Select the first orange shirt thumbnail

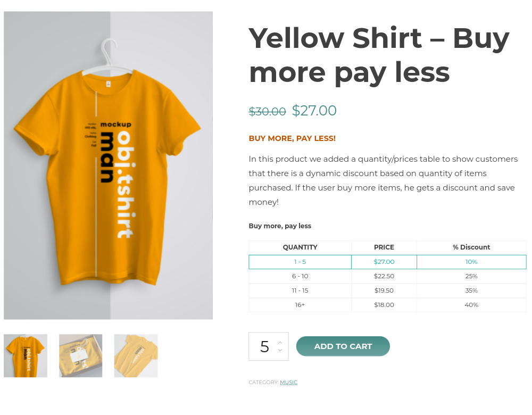pyautogui.click(x=26, y=356)
